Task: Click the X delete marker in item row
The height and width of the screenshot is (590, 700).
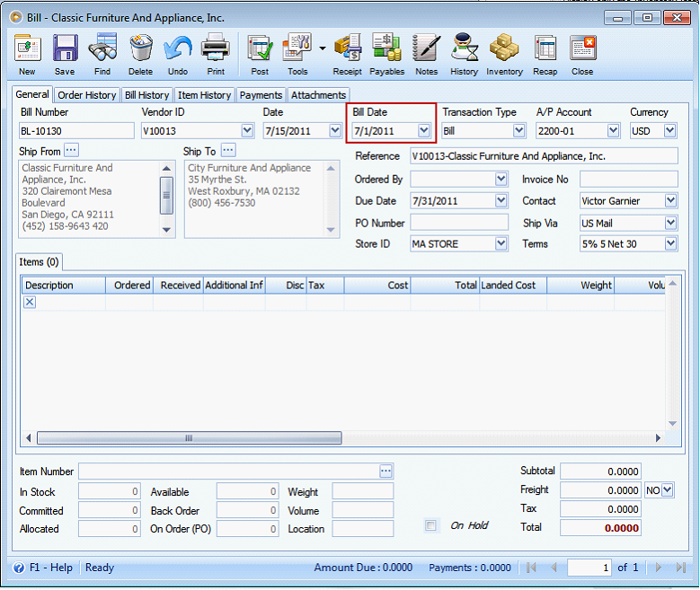Action: click(x=30, y=302)
